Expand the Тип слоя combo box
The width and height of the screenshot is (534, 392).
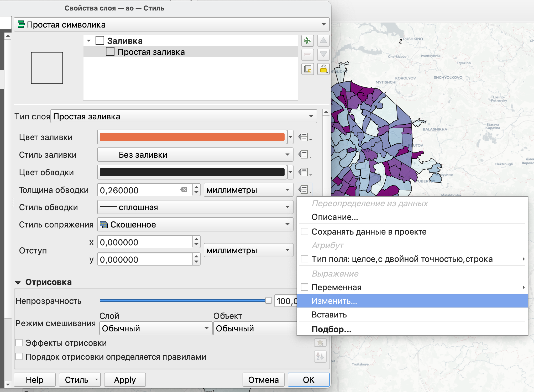[184, 116]
